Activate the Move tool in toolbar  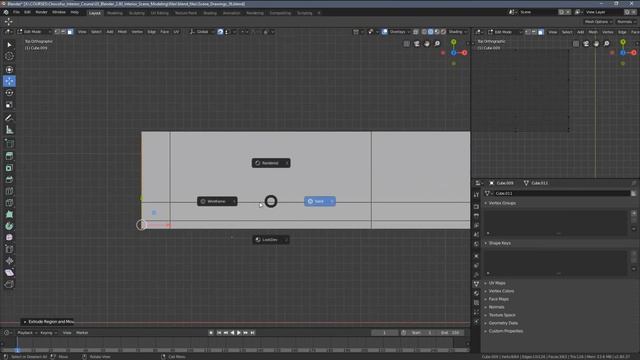(x=9, y=81)
